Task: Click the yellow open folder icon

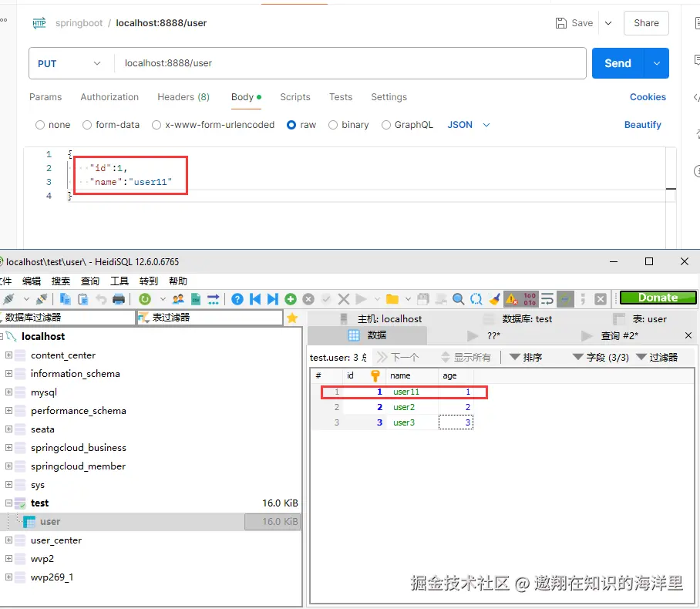Action: (392, 299)
